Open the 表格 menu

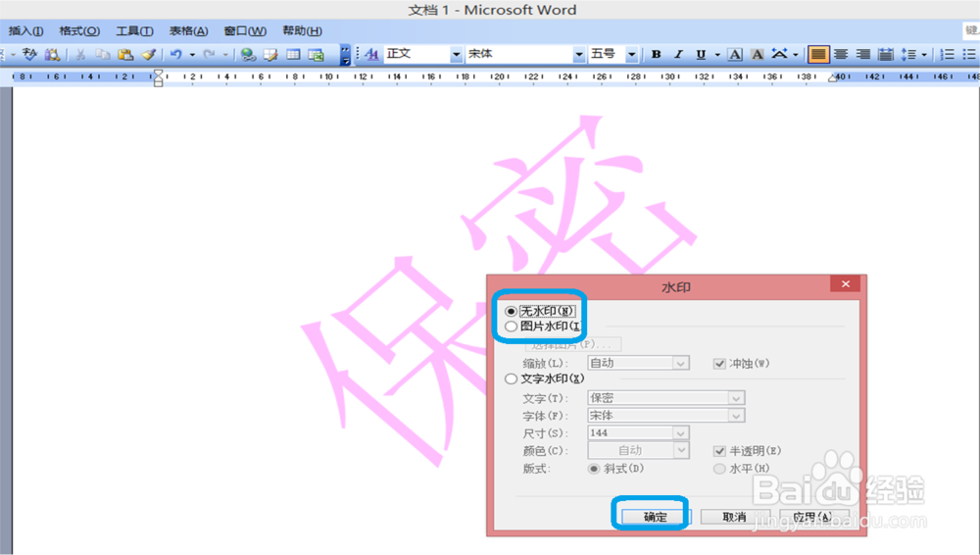[x=188, y=30]
